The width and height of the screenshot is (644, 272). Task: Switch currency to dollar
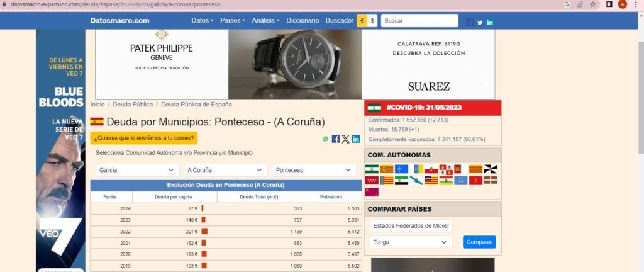point(372,21)
